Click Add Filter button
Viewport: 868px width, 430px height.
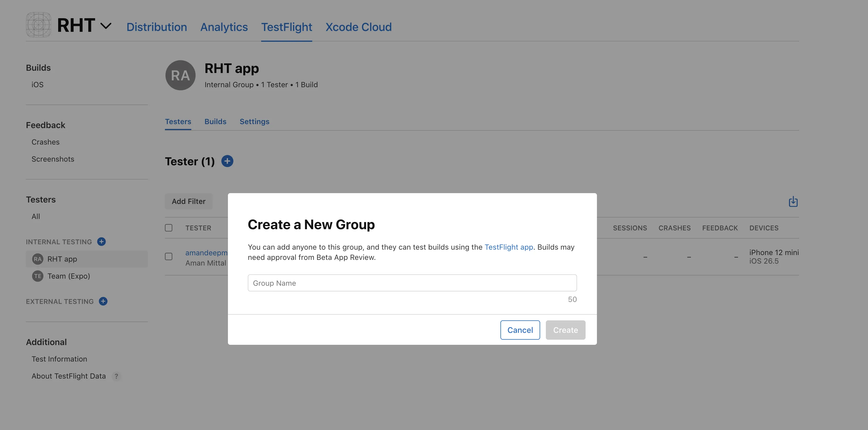click(x=188, y=201)
